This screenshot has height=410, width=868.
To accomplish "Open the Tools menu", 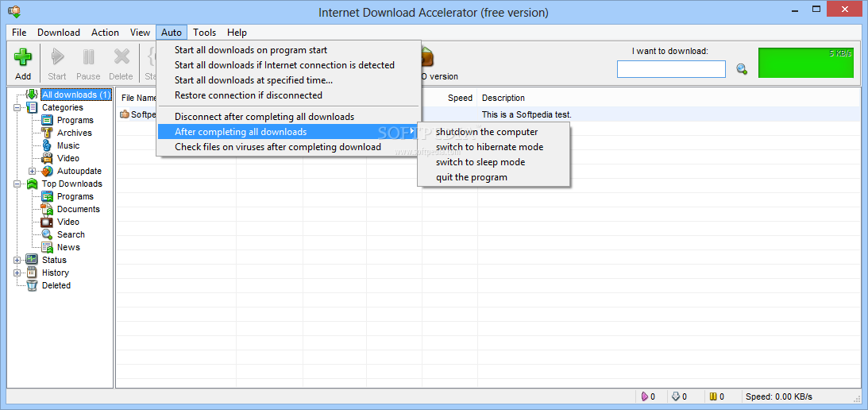I will click(x=205, y=33).
